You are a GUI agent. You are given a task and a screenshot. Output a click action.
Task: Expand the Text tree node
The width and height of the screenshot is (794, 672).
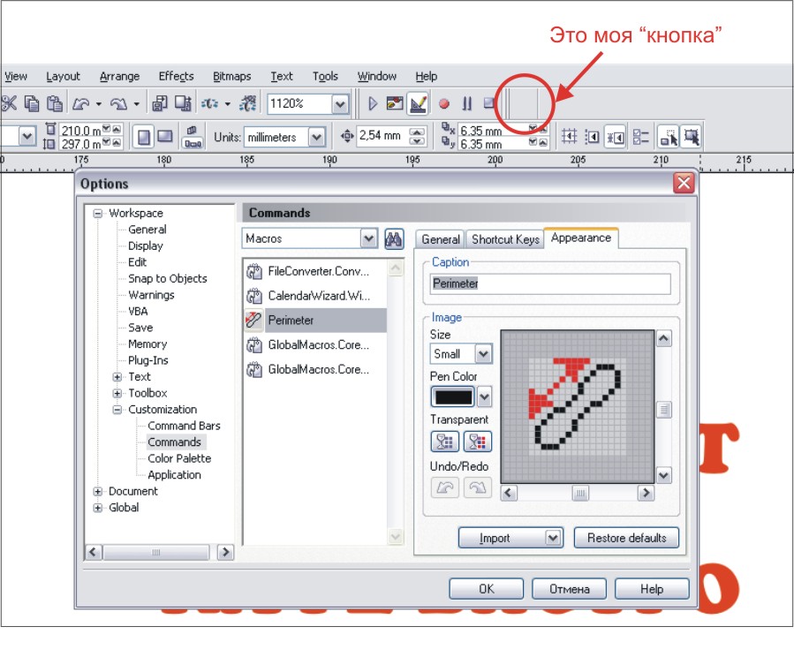click(x=117, y=377)
